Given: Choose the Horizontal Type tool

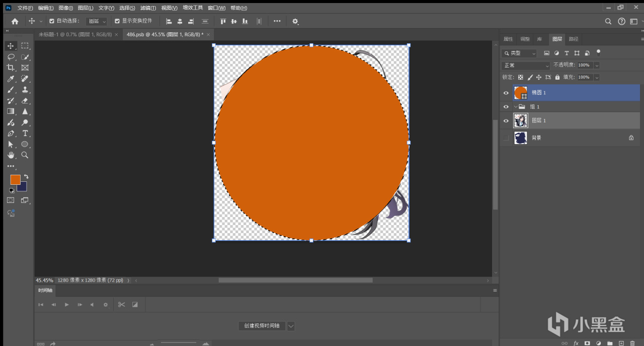Looking at the screenshot, I should [25, 133].
